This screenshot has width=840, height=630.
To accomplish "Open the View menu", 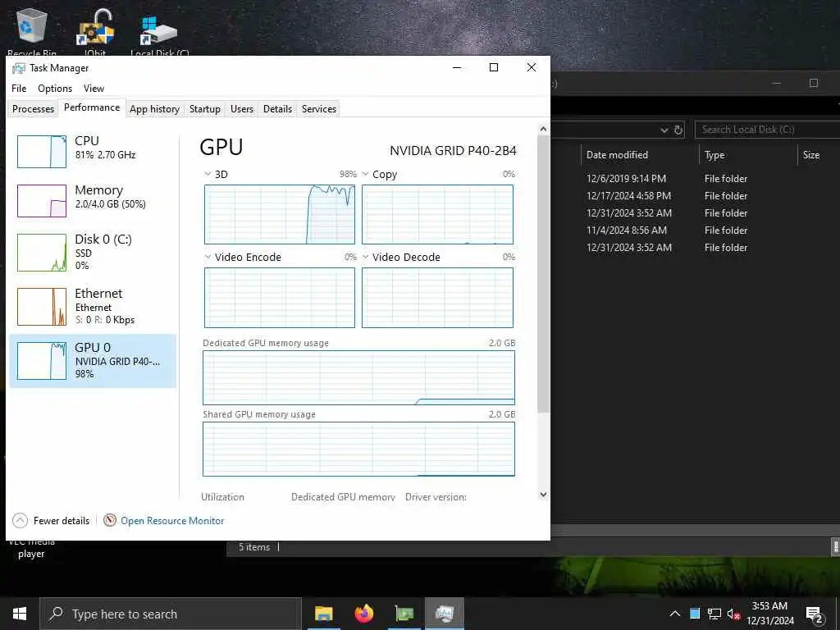I will [x=94, y=89].
